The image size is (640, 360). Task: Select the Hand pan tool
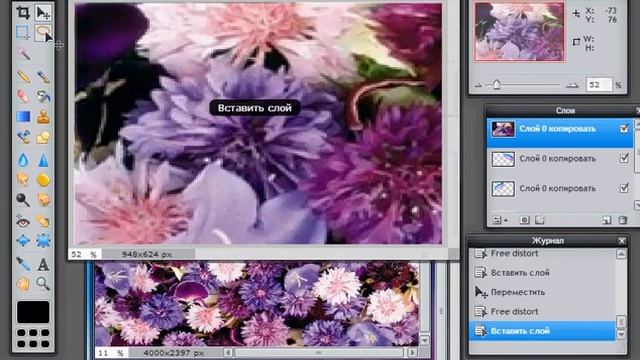(23, 283)
